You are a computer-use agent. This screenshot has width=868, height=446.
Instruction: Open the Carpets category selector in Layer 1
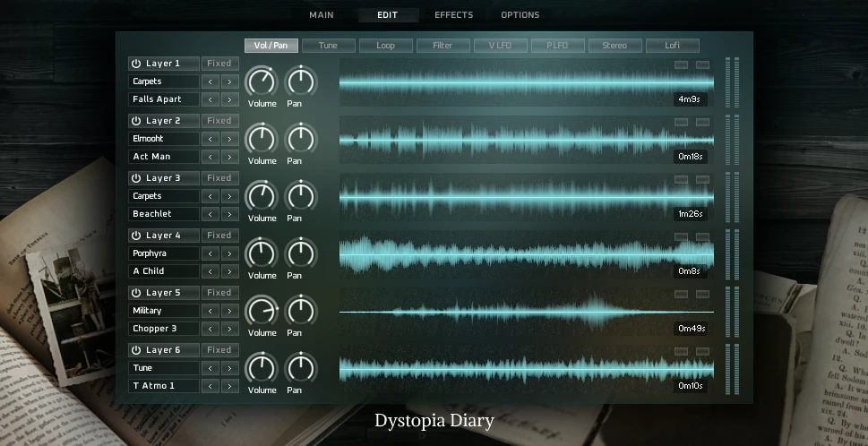click(x=163, y=81)
